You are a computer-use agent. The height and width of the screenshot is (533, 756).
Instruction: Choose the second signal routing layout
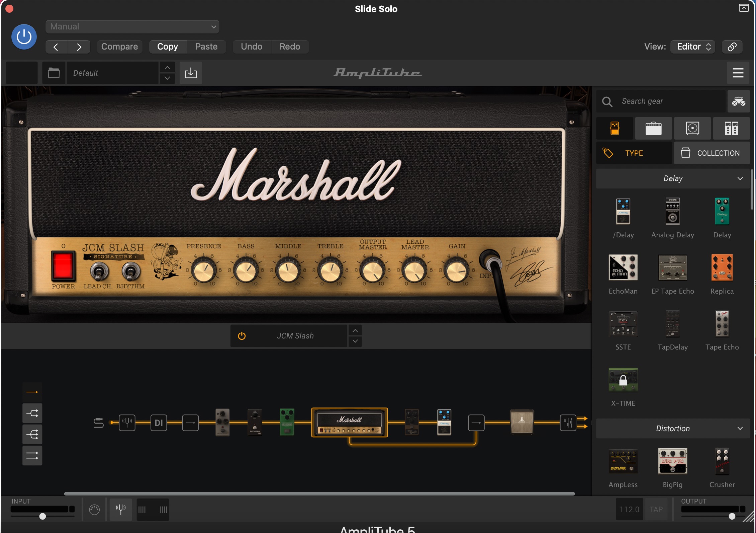tap(32, 413)
